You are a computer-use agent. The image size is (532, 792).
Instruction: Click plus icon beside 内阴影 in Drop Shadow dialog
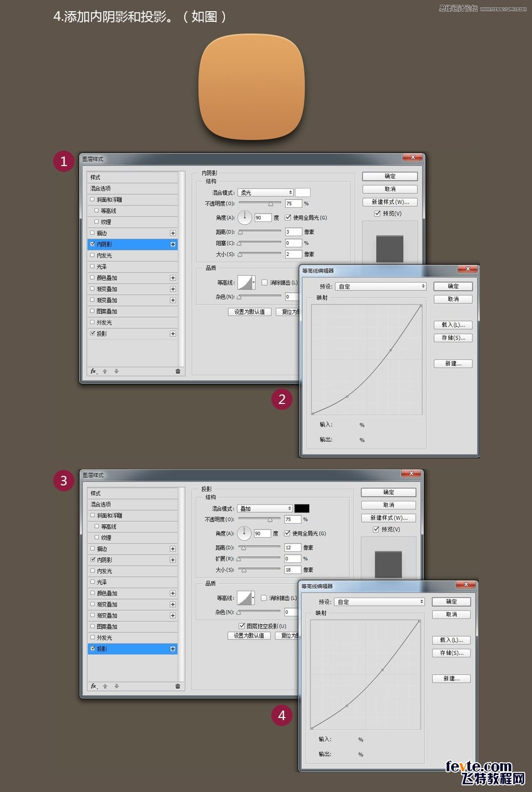(173, 560)
